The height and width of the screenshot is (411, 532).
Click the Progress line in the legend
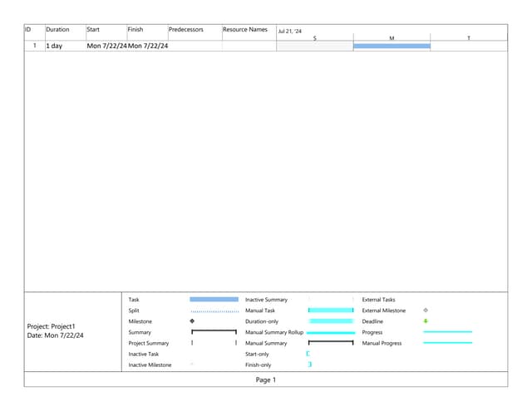447,331
